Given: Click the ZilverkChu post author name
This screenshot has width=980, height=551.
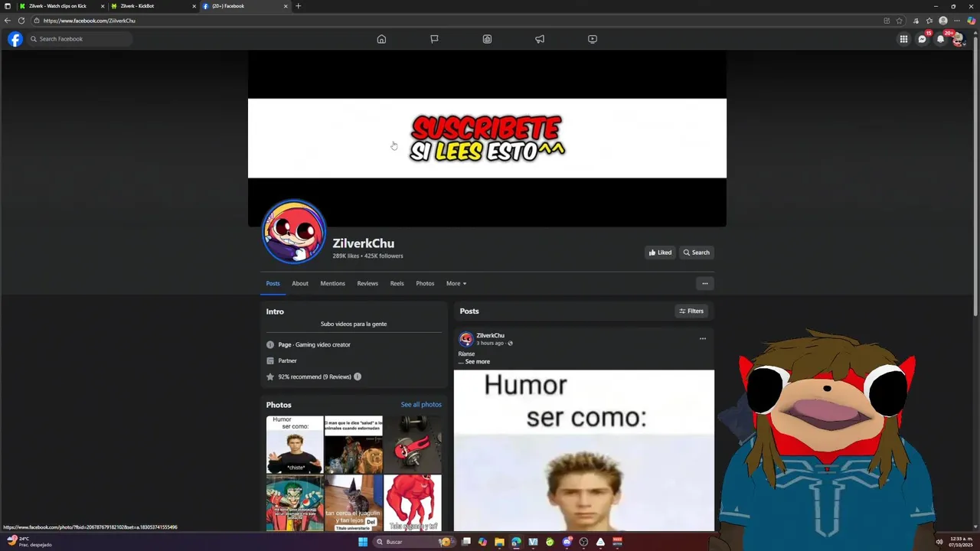Looking at the screenshot, I should tap(490, 335).
